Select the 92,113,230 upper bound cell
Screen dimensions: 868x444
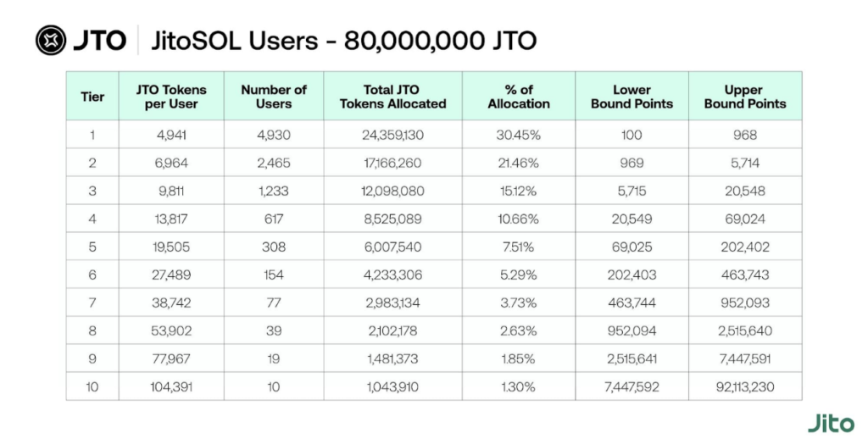pos(744,386)
